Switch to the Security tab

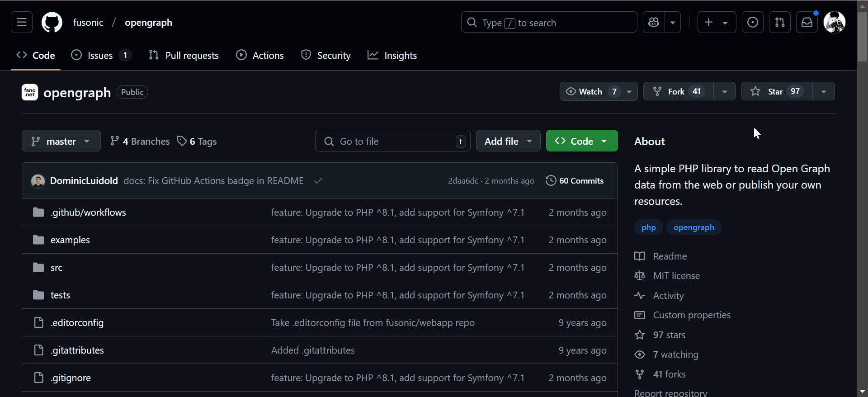[x=326, y=55]
